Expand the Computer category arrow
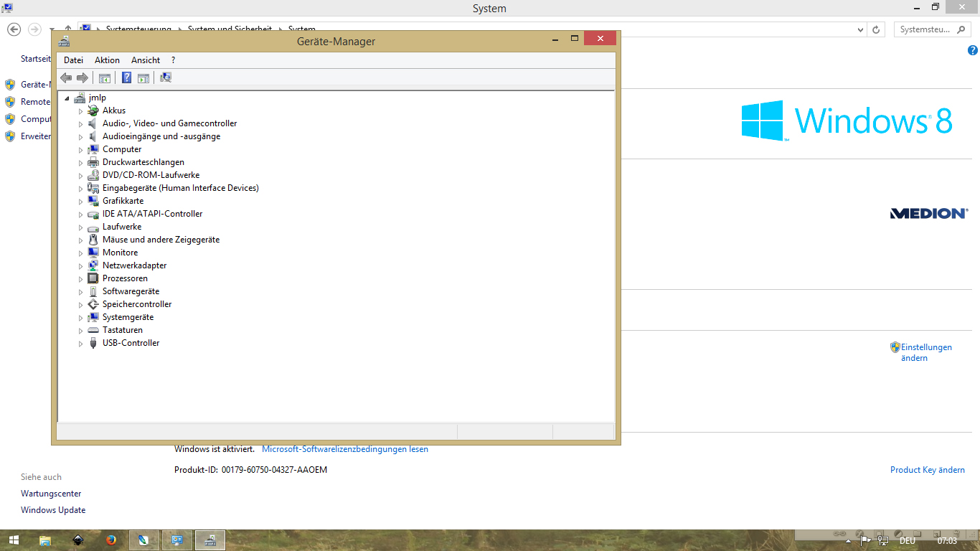The width and height of the screenshot is (980, 551). (81, 150)
